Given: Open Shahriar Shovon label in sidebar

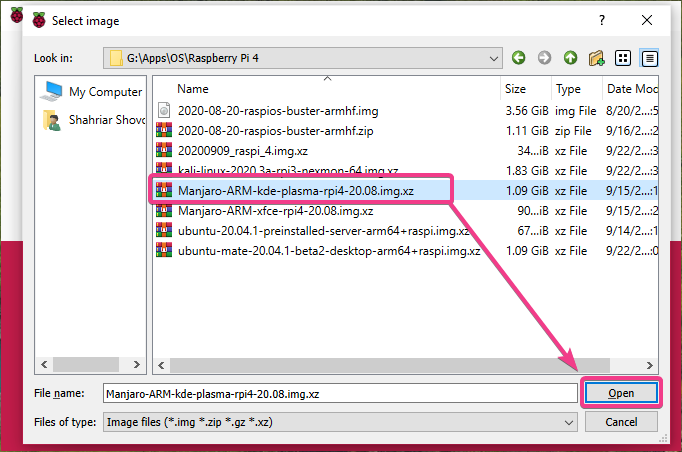Looking at the screenshot, I should point(107,120).
